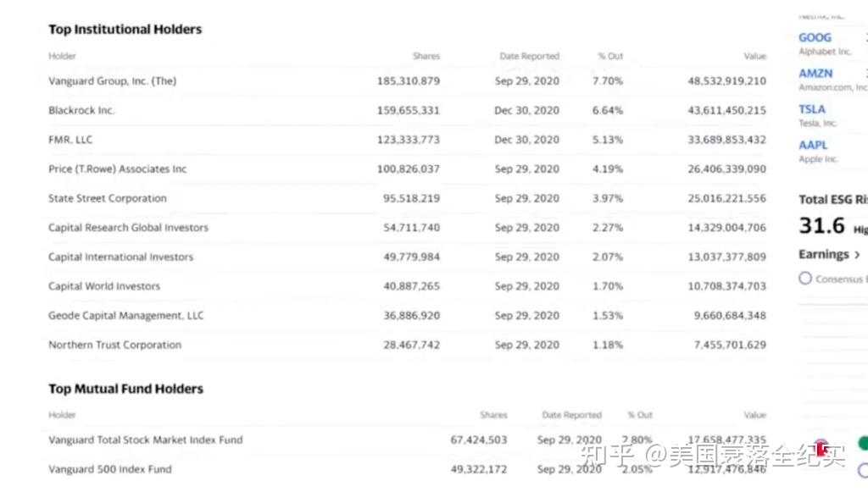Open the TSLA ticker link

[811, 109]
